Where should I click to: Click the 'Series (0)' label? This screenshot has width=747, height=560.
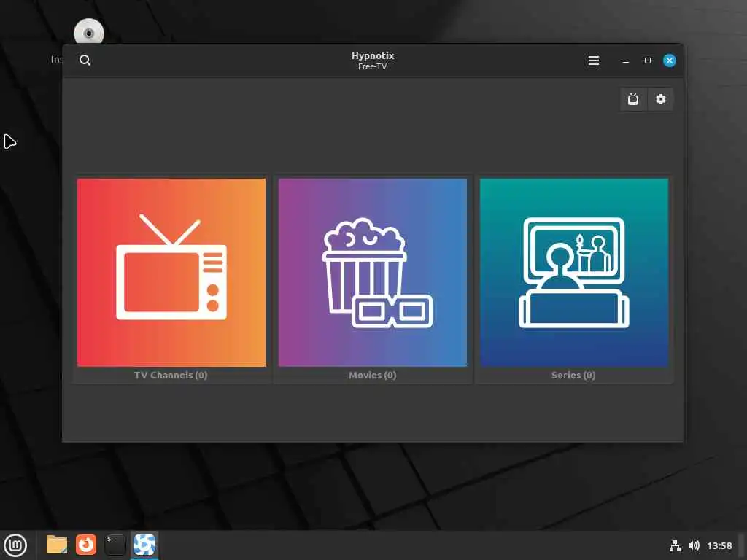tap(573, 376)
